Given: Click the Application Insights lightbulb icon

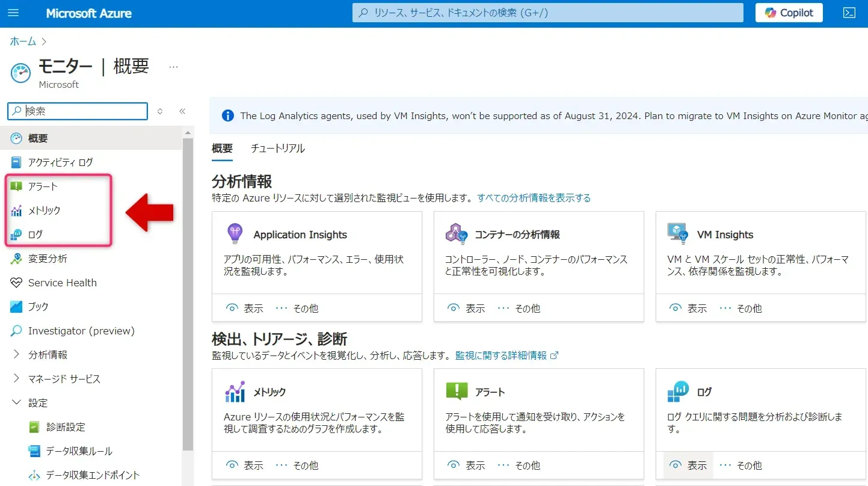Looking at the screenshot, I should [234, 233].
